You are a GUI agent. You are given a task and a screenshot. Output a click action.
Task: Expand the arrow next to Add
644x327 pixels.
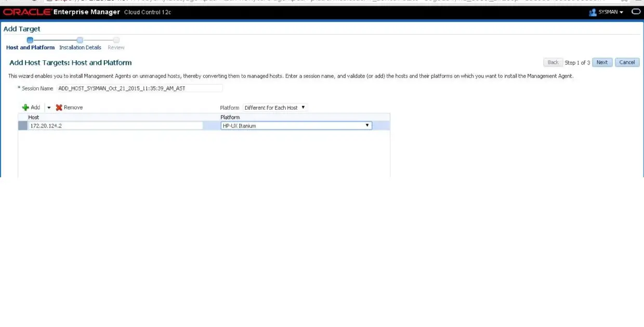pyautogui.click(x=49, y=108)
